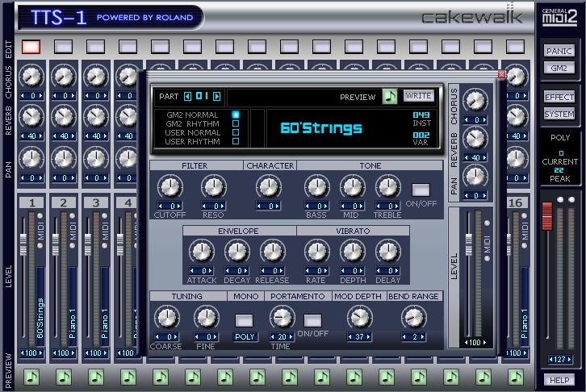Click the vibrato DEPTH knob
The height and width of the screenshot is (392, 586).
(x=353, y=252)
